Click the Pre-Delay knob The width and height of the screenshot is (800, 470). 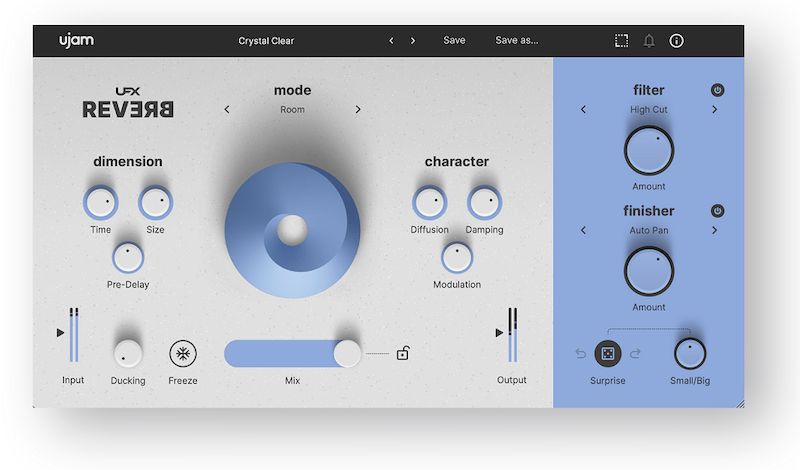(x=128, y=258)
